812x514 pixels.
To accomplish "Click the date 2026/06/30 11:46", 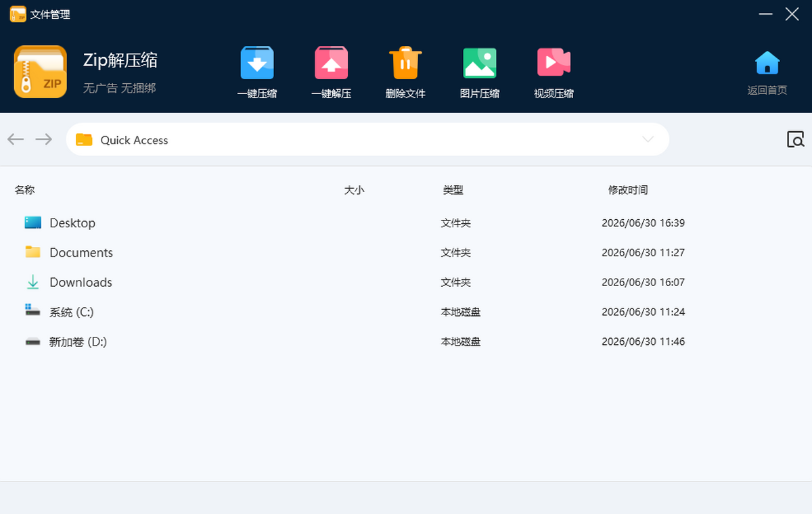I will tap(643, 342).
